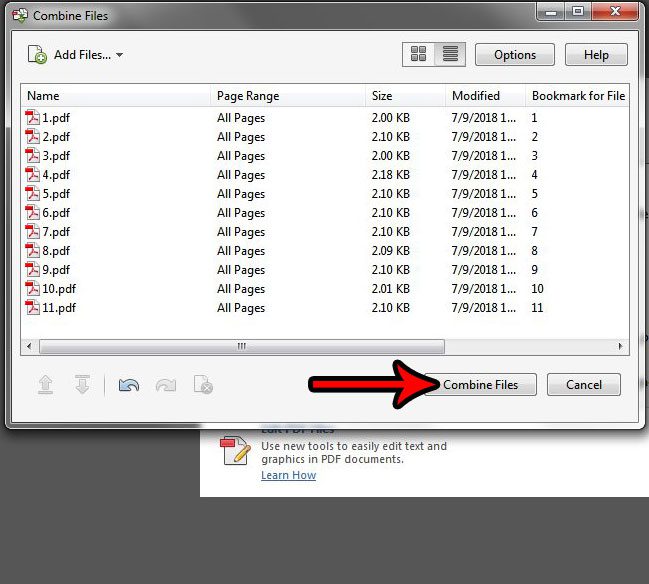Open the Options dialog
This screenshot has height=584, width=649.
[514, 55]
